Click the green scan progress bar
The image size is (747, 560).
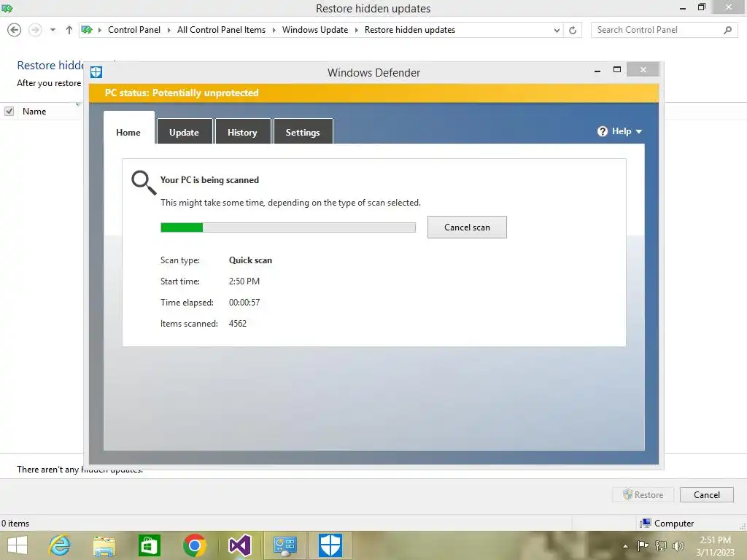(x=287, y=227)
